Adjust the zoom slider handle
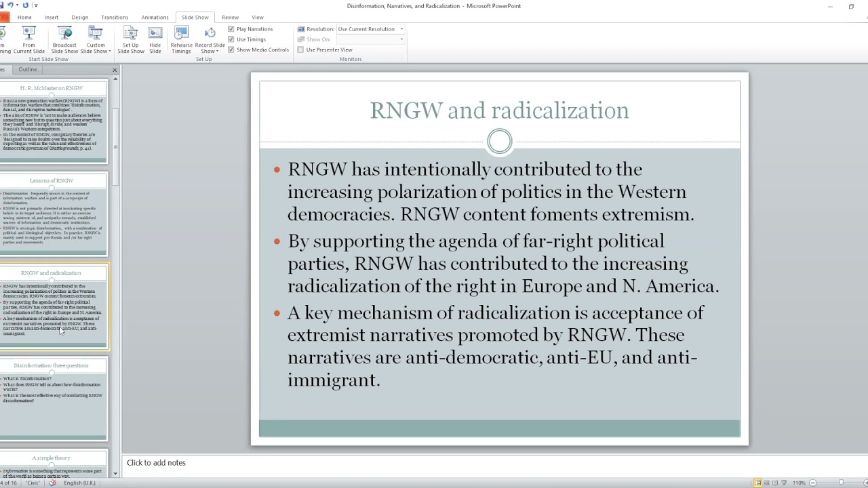The width and height of the screenshot is (868, 488). [841, 483]
